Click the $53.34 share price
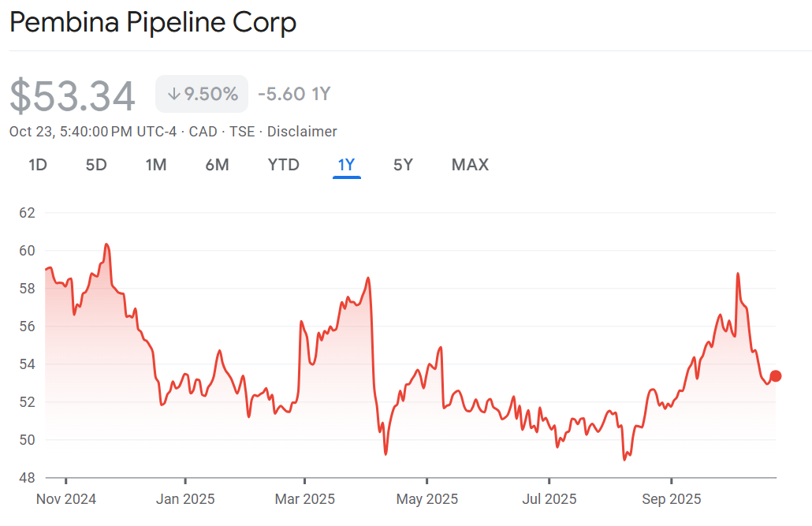Viewport: 812px width, 526px height. tap(73, 96)
